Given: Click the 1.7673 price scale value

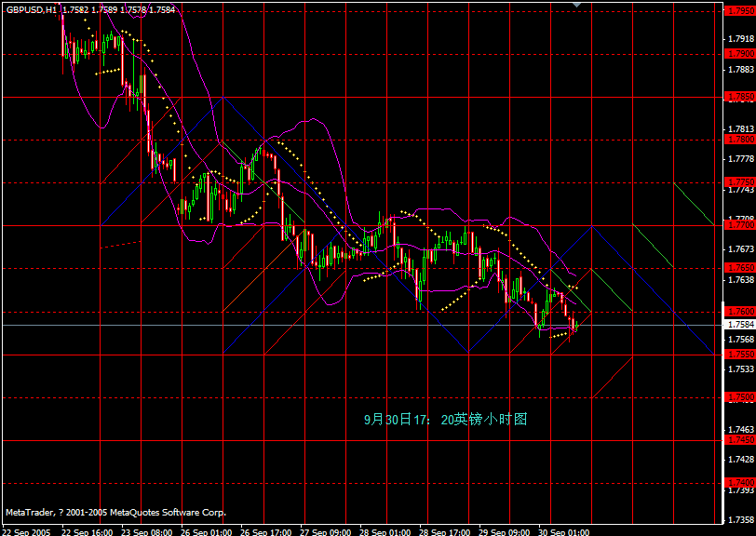Looking at the screenshot, I should [741, 249].
